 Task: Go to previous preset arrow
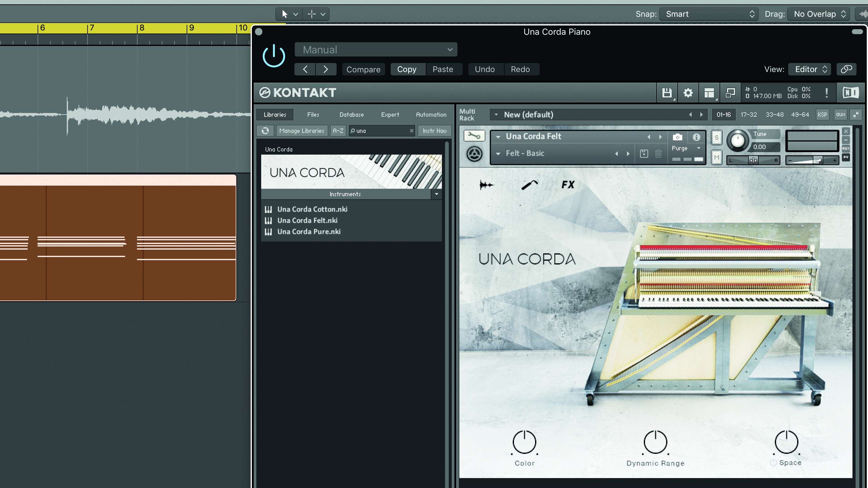(x=305, y=69)
